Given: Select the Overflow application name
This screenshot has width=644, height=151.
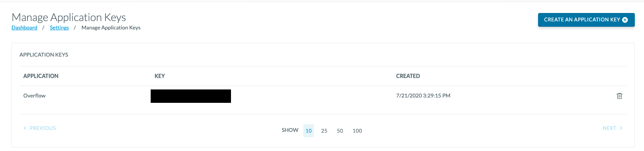Looking at the screenshot, I should click(x=34, y=96).
